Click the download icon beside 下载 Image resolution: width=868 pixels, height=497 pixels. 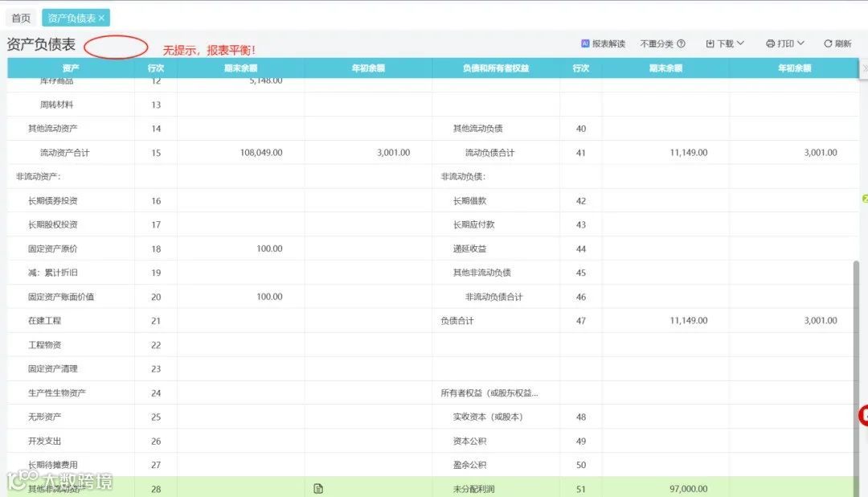pos(710,43)
